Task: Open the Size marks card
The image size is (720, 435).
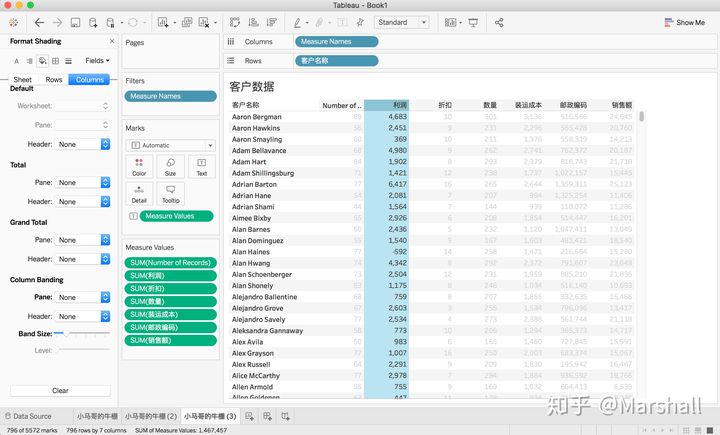Action: coord(170,167)
